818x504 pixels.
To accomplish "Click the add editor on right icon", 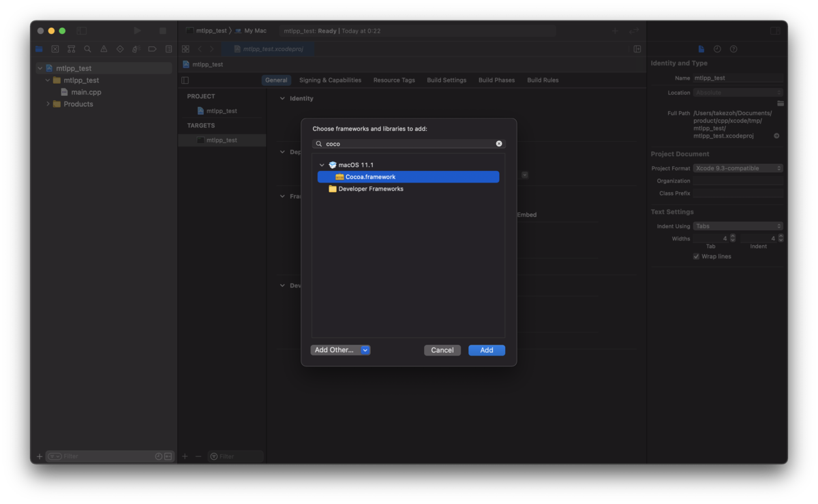I will pos(637,49).
